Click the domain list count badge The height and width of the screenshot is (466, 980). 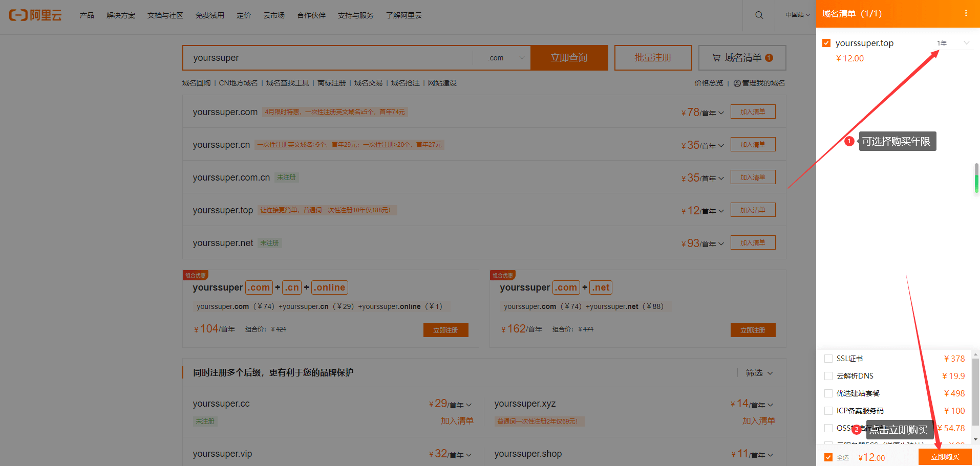coord(769,58)
